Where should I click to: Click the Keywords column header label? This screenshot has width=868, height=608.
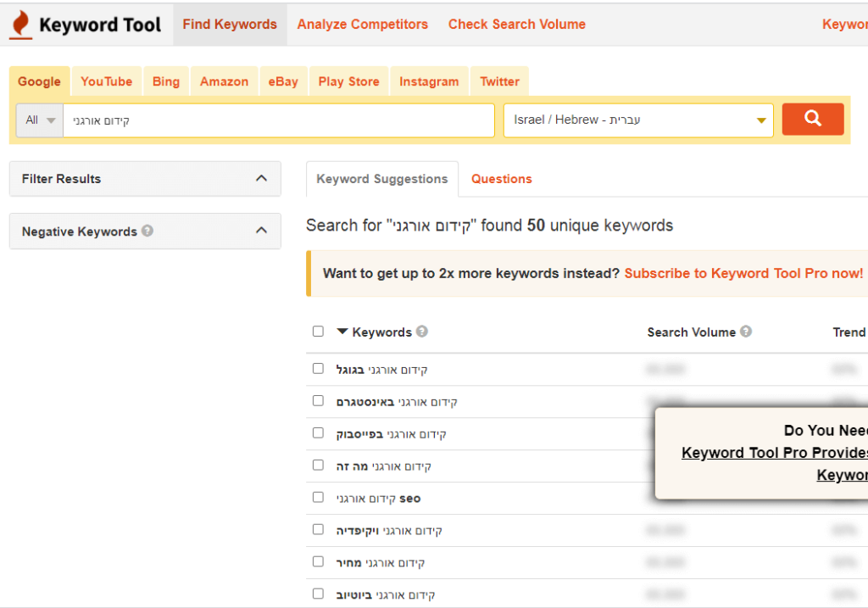coord(382,332)
